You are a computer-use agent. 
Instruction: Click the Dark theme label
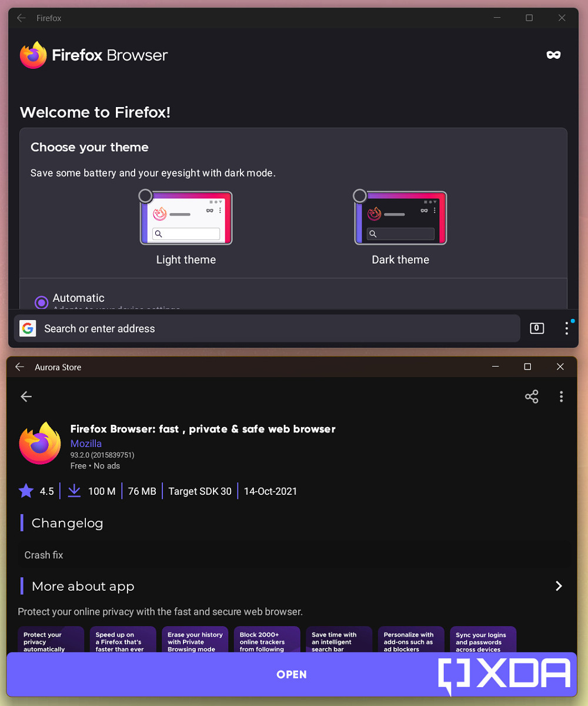pyautogui.click(x=400, y=259)
